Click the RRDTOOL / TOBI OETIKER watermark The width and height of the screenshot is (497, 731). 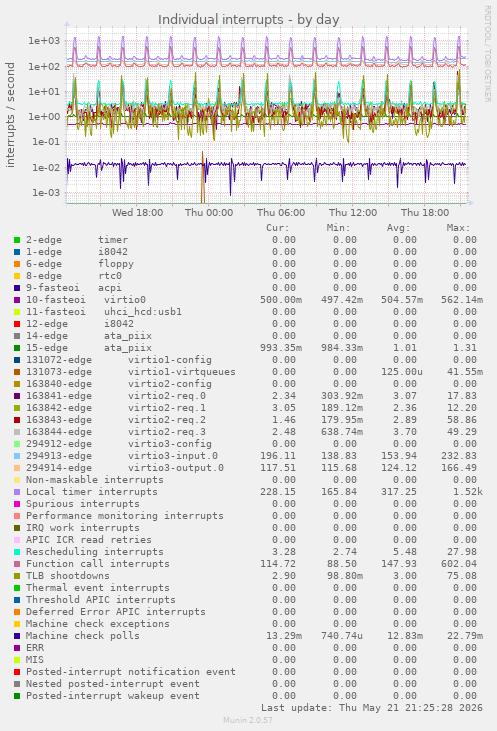[487, 54]
